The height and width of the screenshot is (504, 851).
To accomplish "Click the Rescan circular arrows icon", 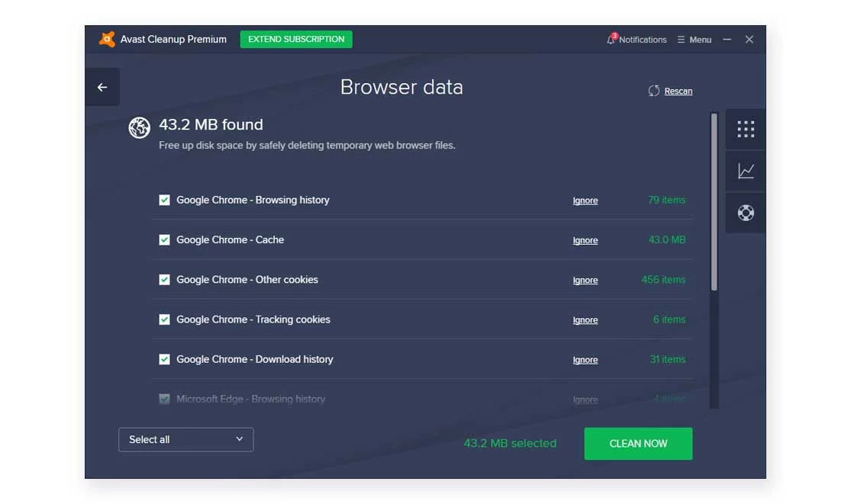I will pos(654,91).
